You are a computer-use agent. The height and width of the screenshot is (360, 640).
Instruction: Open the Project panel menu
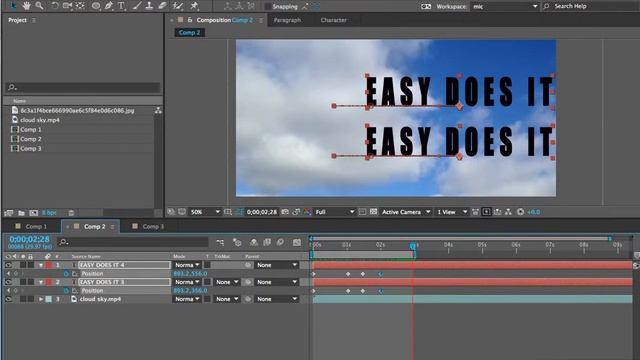(x=34, y=20)
